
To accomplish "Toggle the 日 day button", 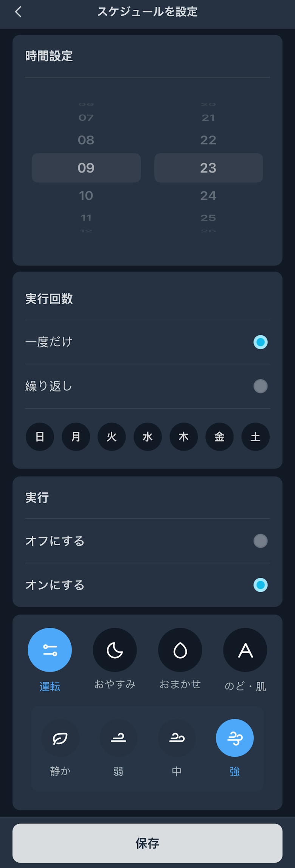I will 40,437.
